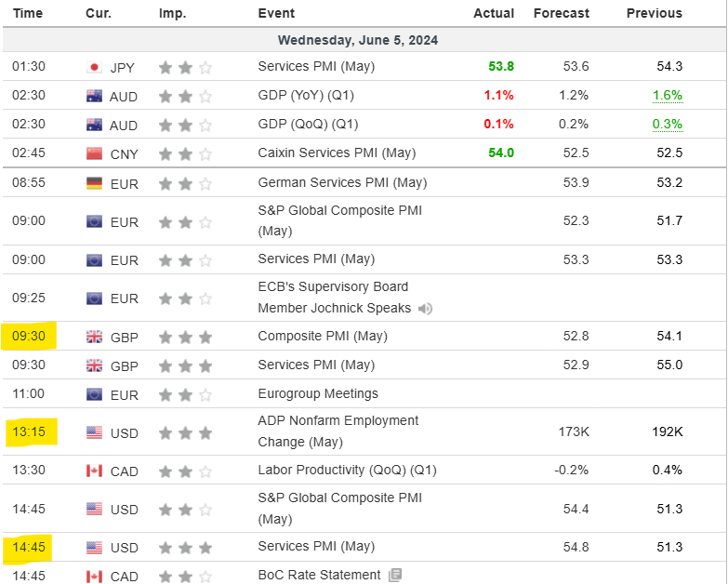Click the document icon beside BoC Rate Statement

[395, 576]
